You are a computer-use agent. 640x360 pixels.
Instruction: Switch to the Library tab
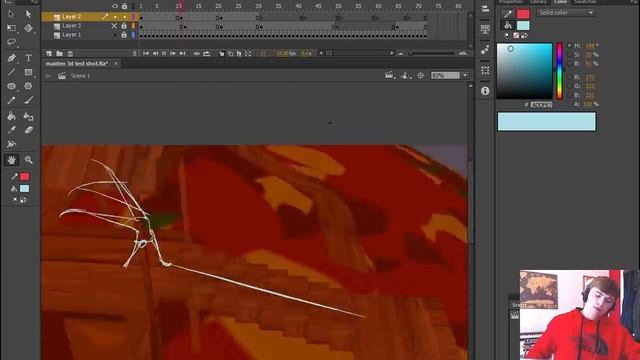[538, 2]
